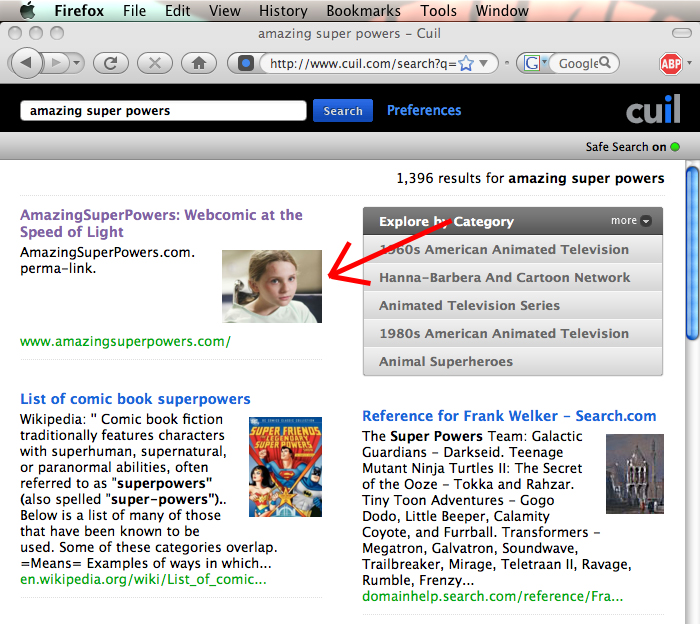Image resolution: width=700 pixels, height=624 pixels.
Task: Open the address bar history dropdown
Action: 483,63
